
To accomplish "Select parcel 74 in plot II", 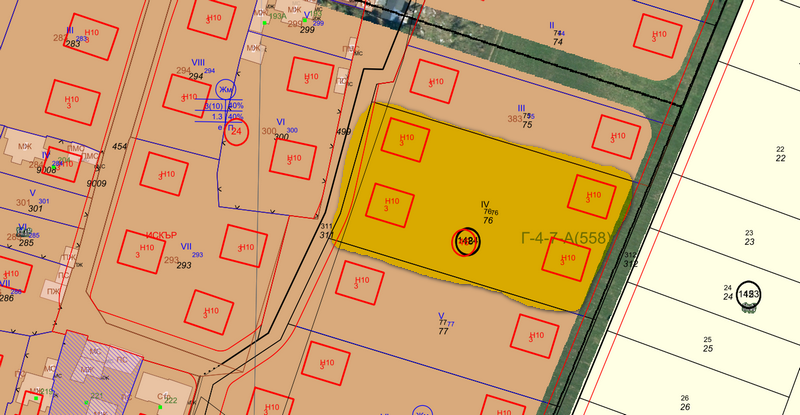I will coord(558,42).
